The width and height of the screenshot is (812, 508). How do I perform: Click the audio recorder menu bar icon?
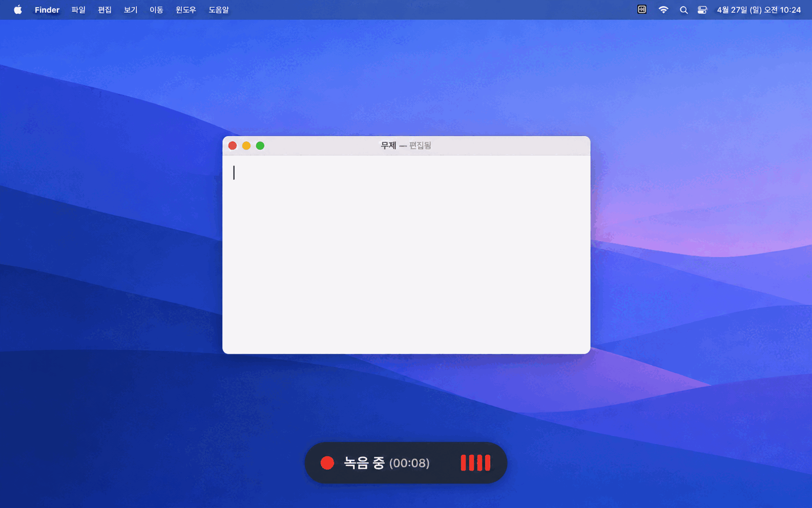pos(642,10)
